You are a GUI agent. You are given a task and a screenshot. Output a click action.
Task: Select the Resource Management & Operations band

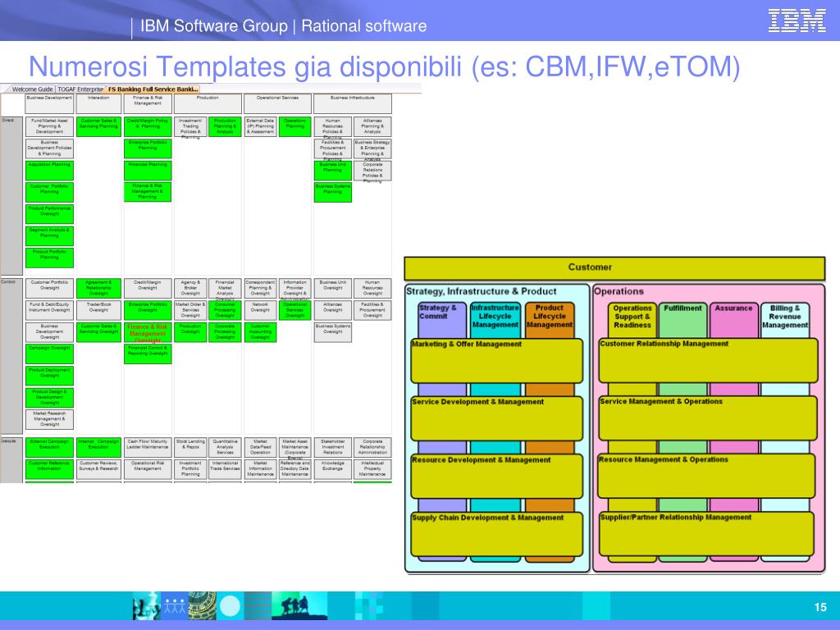click(x=707, y=477)
